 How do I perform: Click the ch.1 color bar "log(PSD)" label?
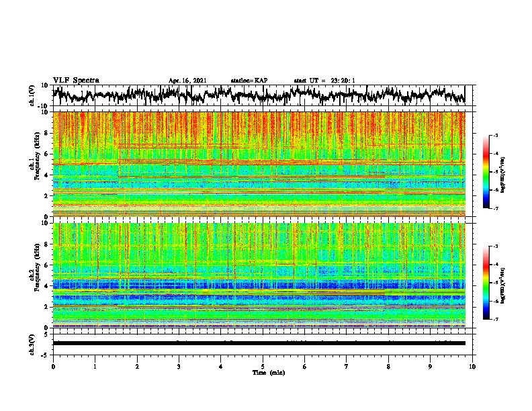(x=503, y=175)
